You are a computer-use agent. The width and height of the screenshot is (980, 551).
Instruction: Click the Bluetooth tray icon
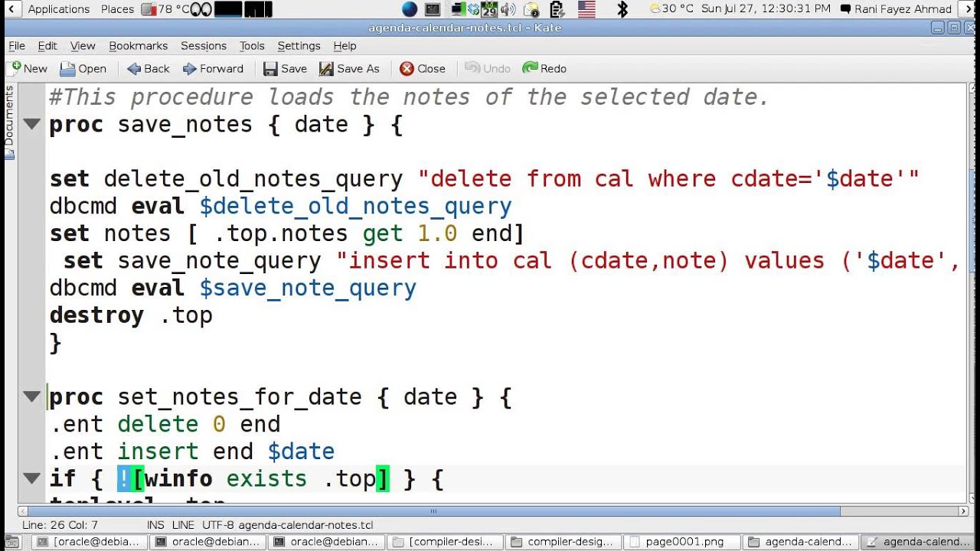pyautogui.click(x=622, y=9)
